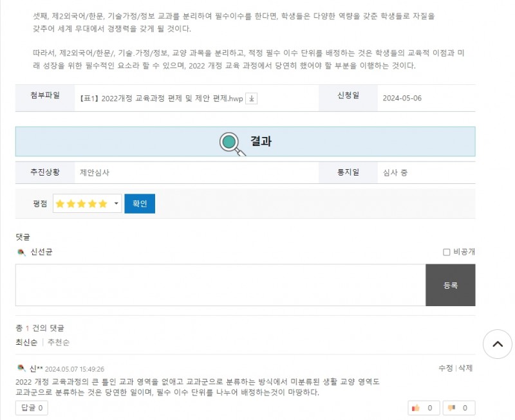Screen dimensions: 515x420
Task: Click the fifth rating star
Action: (x=103, y=204)
